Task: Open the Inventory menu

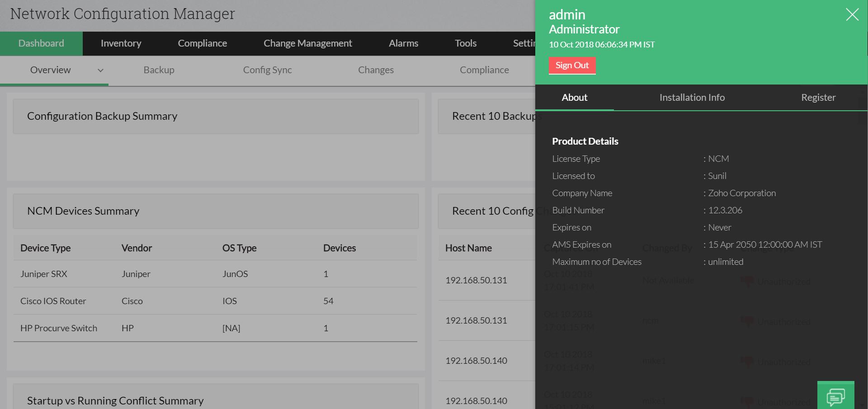Action: click(121, 43)
